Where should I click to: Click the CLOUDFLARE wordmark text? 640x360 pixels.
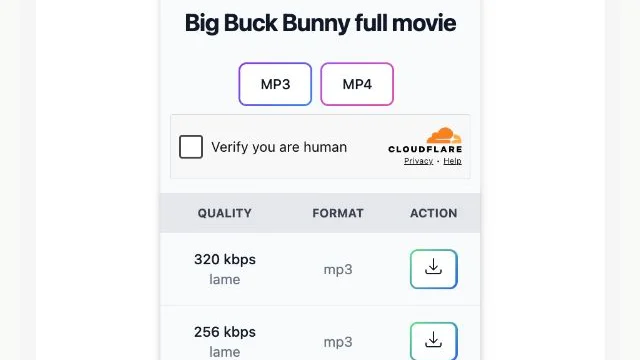click(425, 149)
